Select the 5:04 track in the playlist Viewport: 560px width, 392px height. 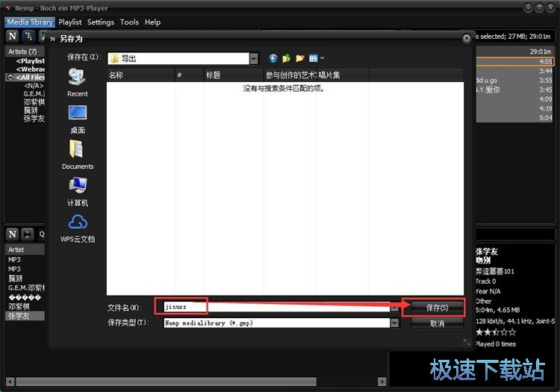click(514, 118)
